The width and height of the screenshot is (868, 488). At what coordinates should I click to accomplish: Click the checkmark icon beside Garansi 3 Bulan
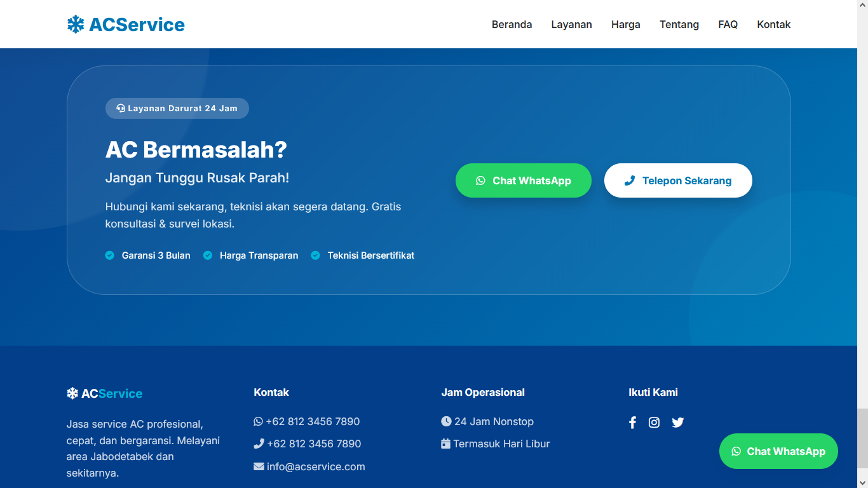109,255
